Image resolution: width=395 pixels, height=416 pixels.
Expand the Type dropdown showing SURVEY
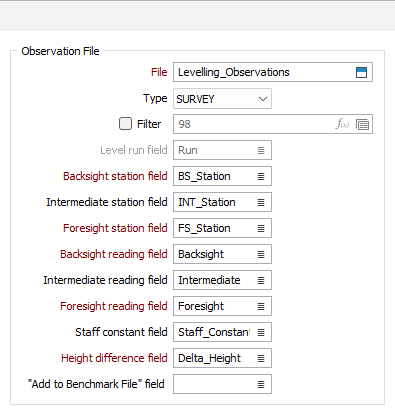222,99
